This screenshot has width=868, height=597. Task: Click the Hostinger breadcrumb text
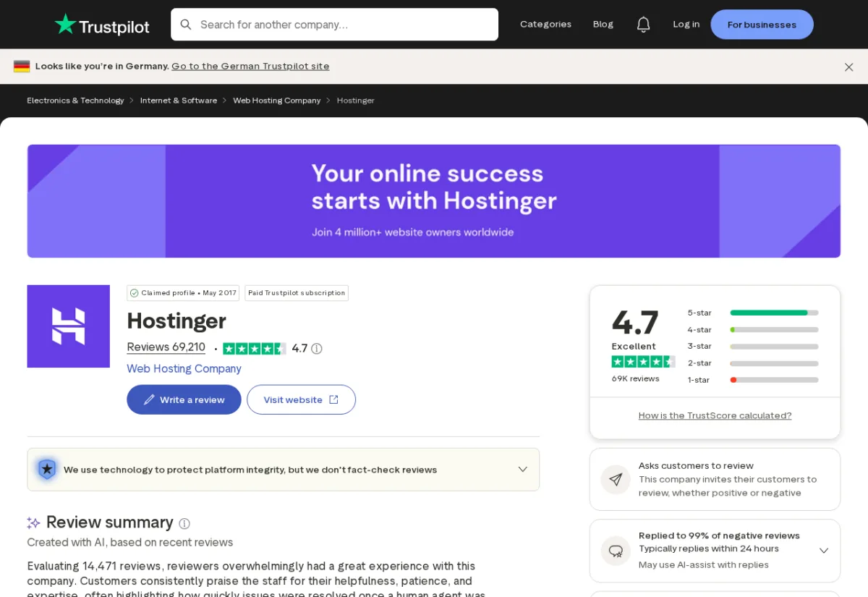click(x=355, y=101)
